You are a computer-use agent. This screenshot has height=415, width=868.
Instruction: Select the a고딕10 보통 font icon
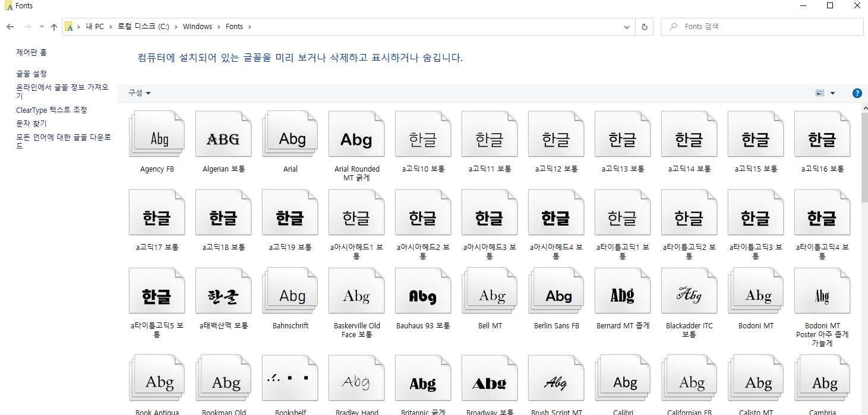click(x=423, y=134)
